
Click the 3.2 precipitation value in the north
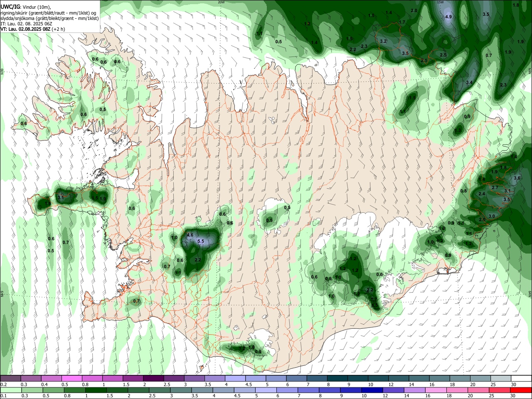click(x=384, y=41)
